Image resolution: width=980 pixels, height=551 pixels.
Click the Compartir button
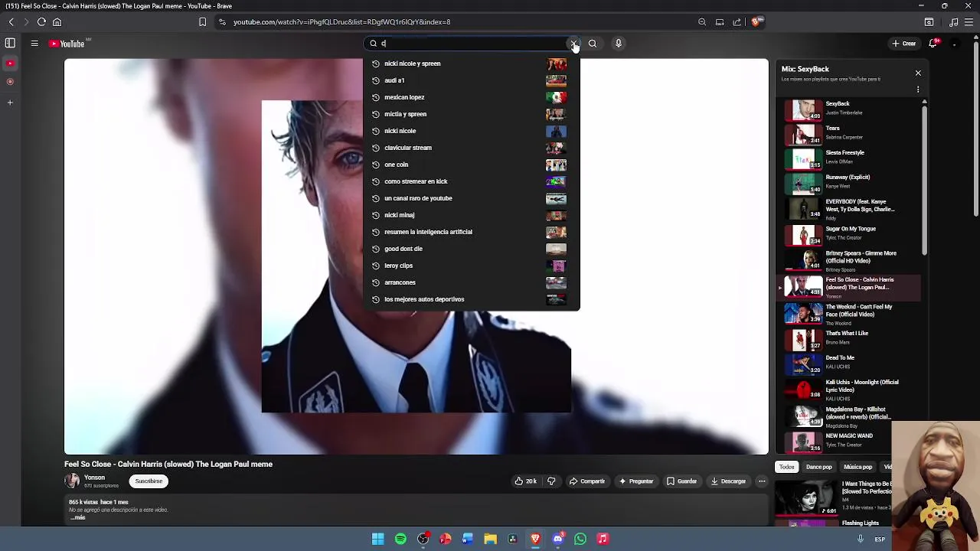pos(587,481)
